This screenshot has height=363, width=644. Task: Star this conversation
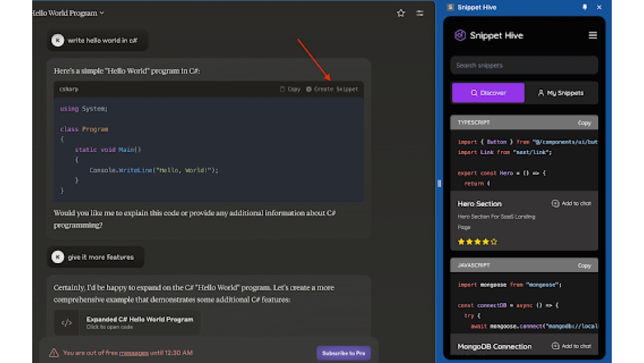401,13
